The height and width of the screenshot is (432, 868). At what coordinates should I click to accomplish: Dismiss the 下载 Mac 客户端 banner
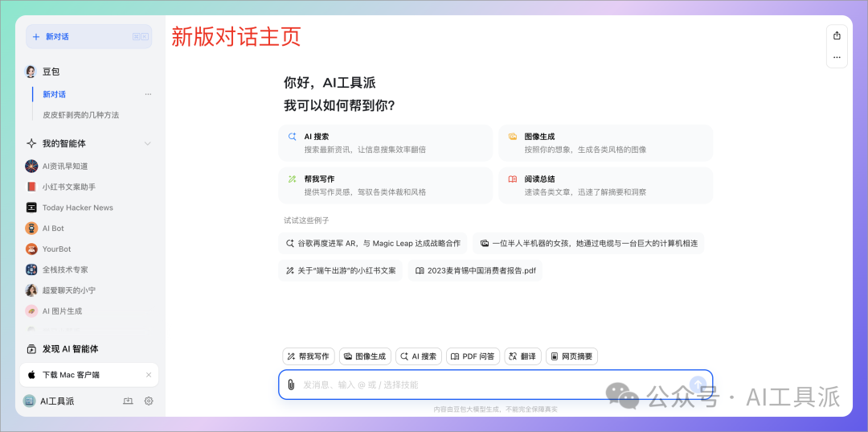pos(149,375)
